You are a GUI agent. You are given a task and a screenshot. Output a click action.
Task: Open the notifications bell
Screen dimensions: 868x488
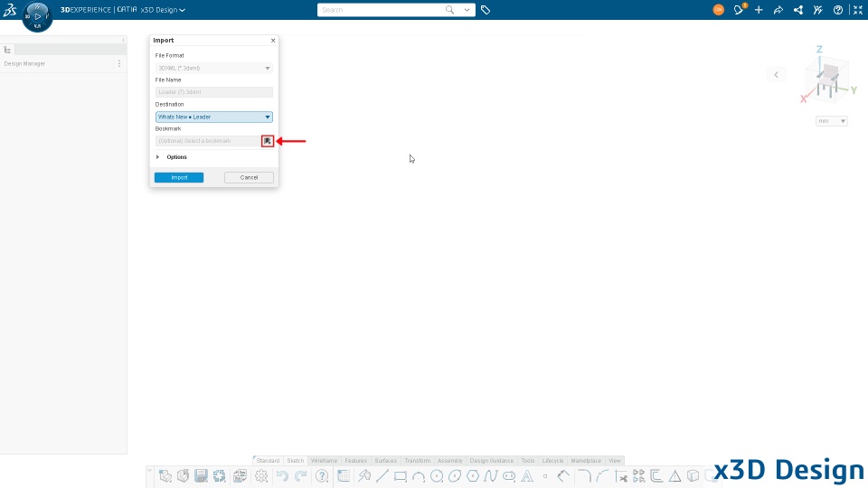(739, 9)
